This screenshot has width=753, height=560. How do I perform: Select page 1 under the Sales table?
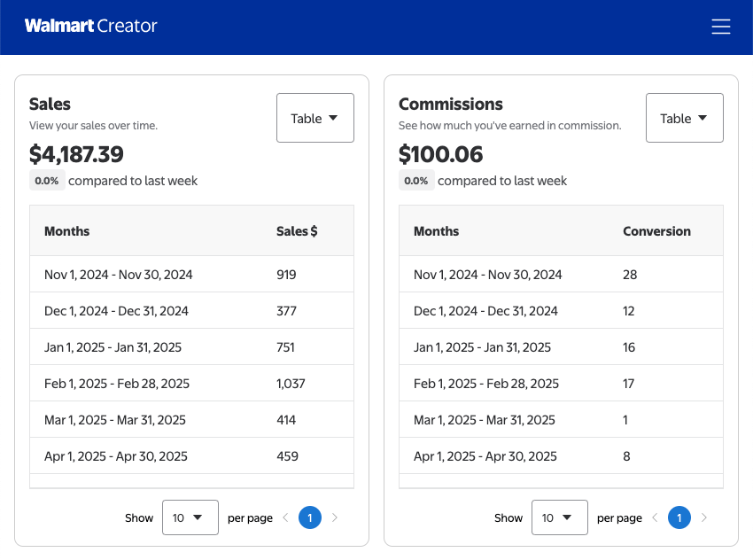(x=309, y=517)
